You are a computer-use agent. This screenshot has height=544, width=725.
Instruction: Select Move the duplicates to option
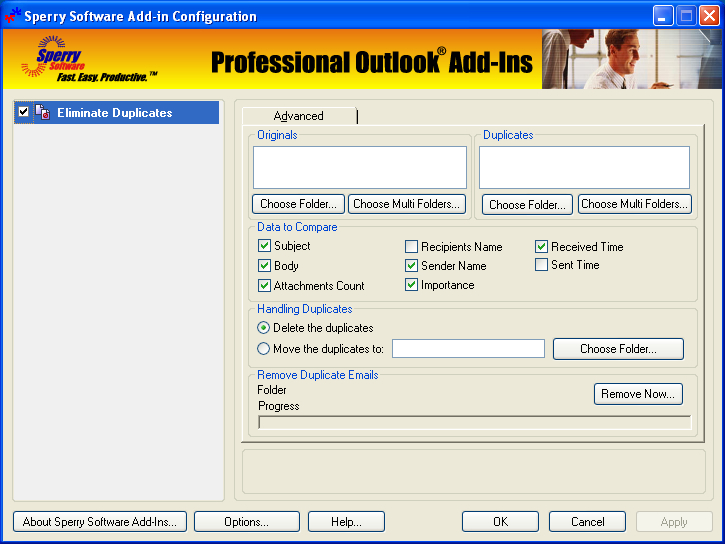[263, 348]
